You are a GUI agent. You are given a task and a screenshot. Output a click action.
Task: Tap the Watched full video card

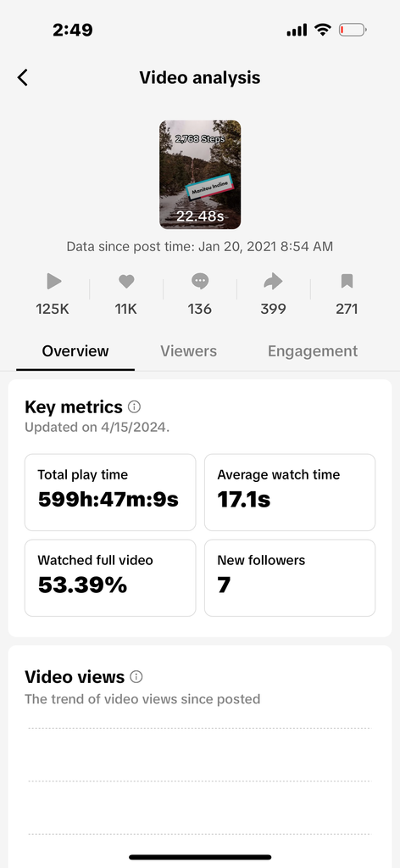coord(110,578)
